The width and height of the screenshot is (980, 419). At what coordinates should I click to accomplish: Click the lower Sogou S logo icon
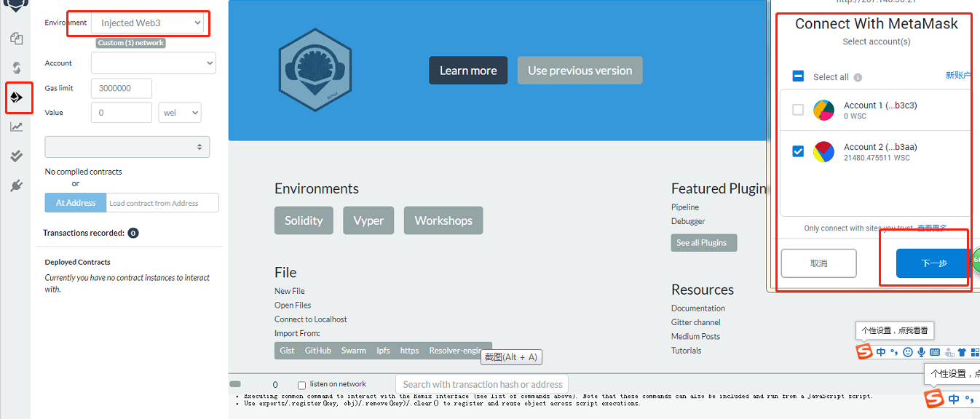coord(933,399)
